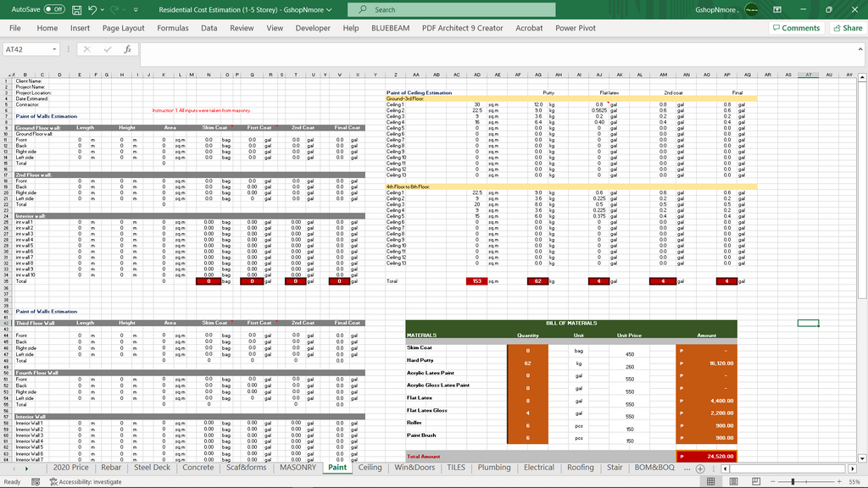Click the Cancel (X) formula bar icon
The width and height of the screenshot is (868, 488).
(x=87, y=49)
